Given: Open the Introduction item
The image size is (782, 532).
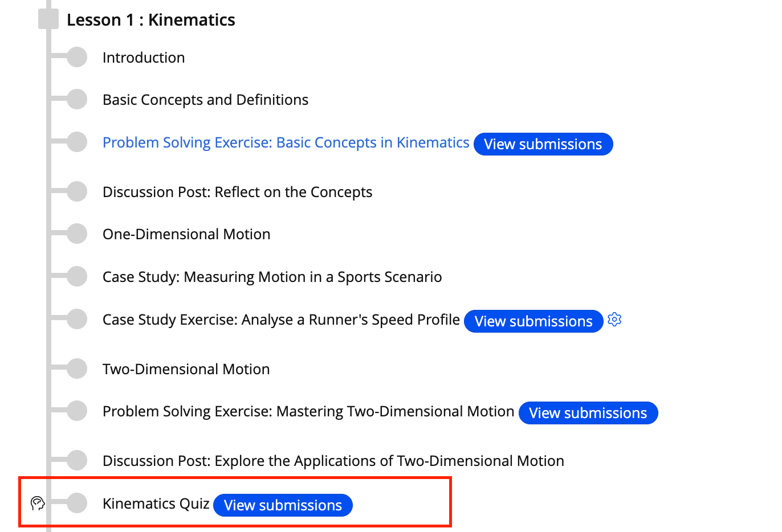Looking at the screenshot, I should [144, 58].
